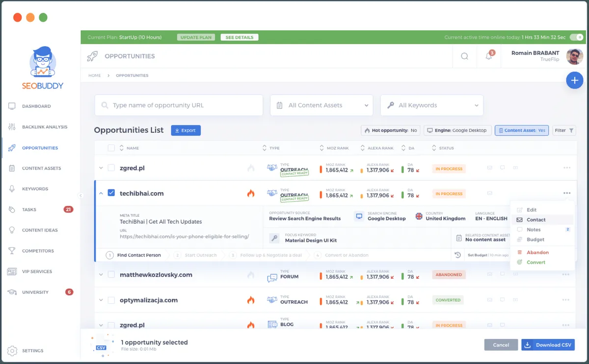Open the All Content Assets dropdown
The width and height of the screenshot is (589, 364).
click(322, 105)
